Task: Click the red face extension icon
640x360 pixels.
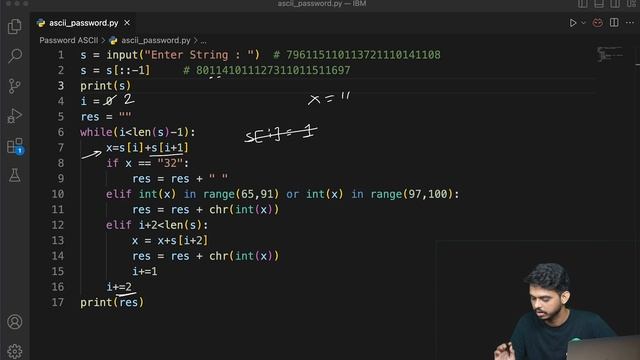Action: pyautogui.click(x=598, y=23)
